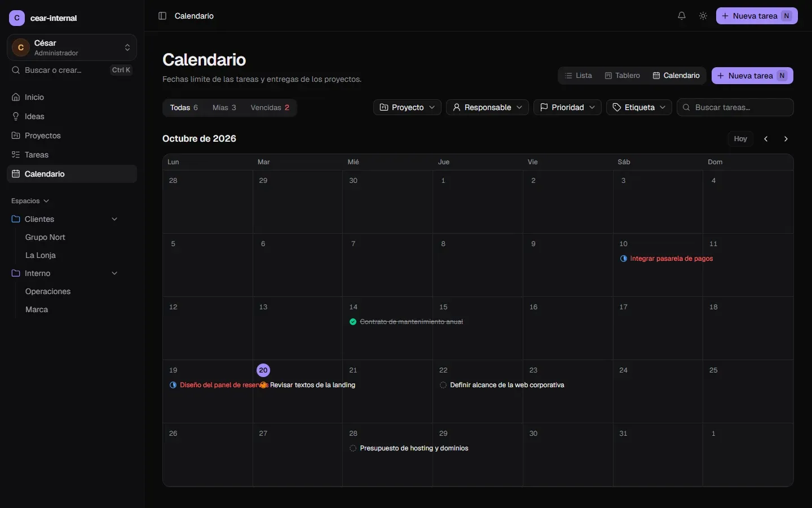Screen dimensions: 812x508
Task: Select the highlighted day 20
Action: [x=263, y=370]
